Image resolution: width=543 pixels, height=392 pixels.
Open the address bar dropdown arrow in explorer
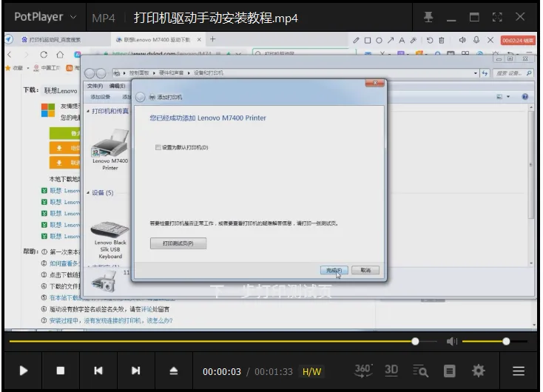click(x=476, y=73)
